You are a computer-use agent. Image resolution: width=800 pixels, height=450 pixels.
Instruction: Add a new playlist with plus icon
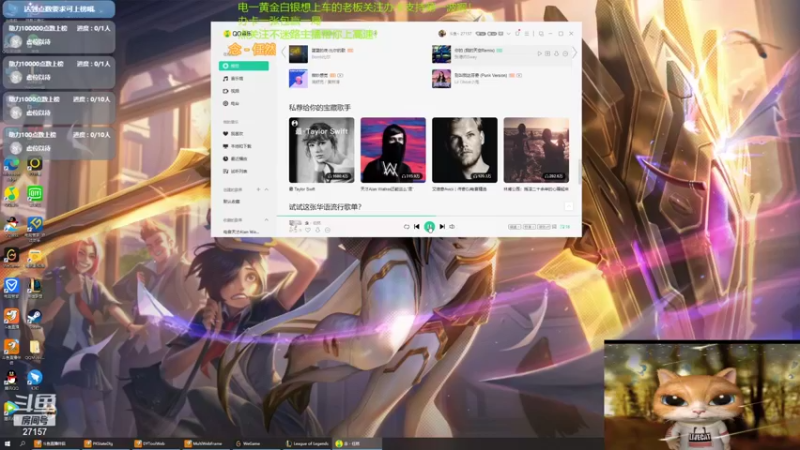[258, 189]
